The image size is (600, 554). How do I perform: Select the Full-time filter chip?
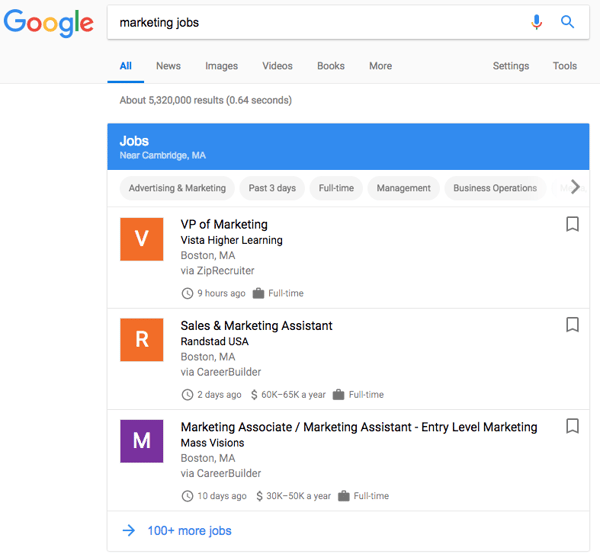[336, 188]
